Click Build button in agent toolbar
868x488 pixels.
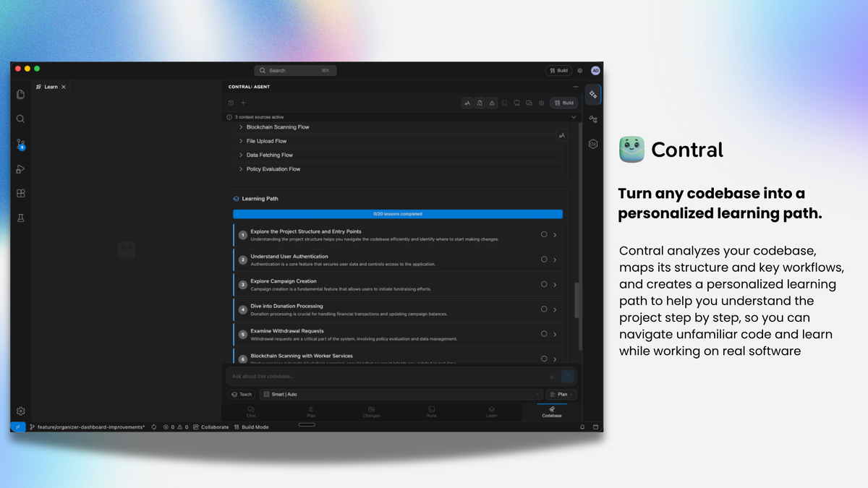(x=563, y=103)
